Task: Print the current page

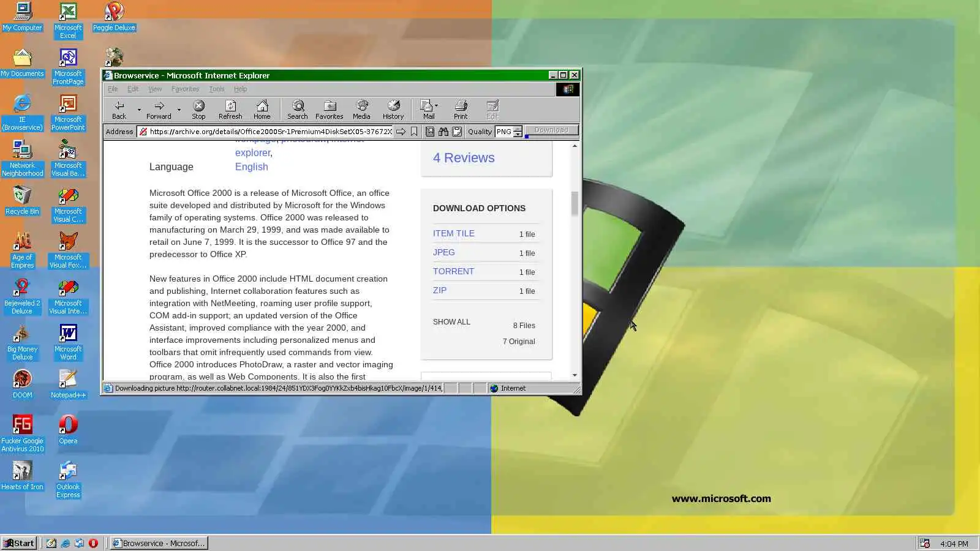Action: click(461, 110)
